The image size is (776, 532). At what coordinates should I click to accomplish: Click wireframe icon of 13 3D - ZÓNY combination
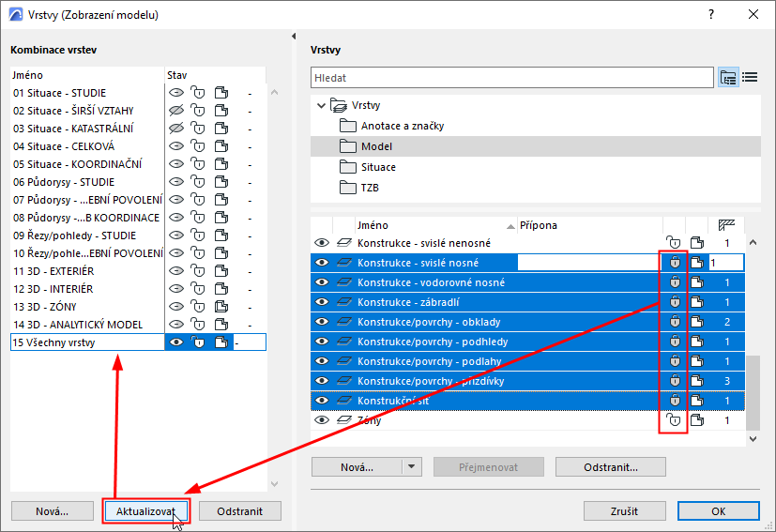click(x=221, y=306)
